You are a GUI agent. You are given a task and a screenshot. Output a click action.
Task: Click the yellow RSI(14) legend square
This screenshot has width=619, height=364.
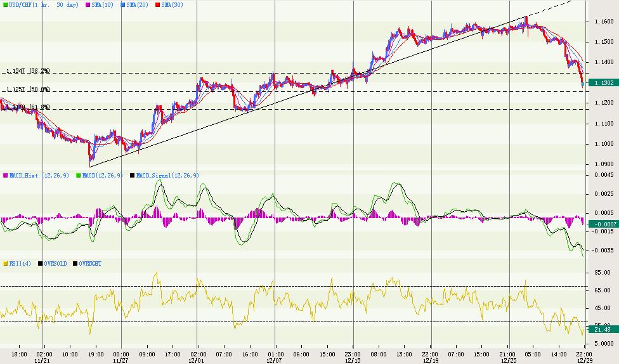click(x=6, y=263)
